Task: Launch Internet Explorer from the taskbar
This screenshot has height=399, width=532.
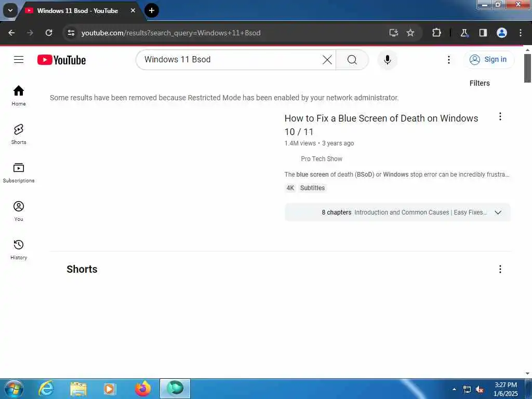Action: (x=46, y=389)
